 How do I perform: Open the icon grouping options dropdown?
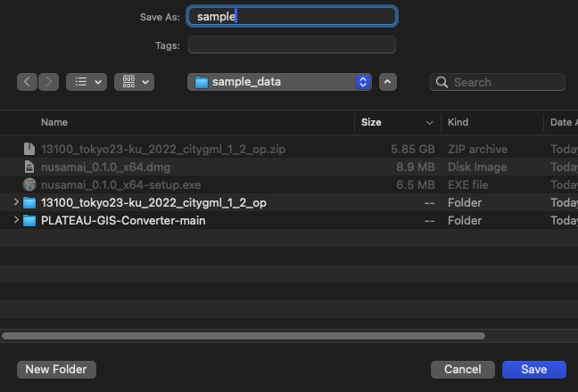coord(135,82)
